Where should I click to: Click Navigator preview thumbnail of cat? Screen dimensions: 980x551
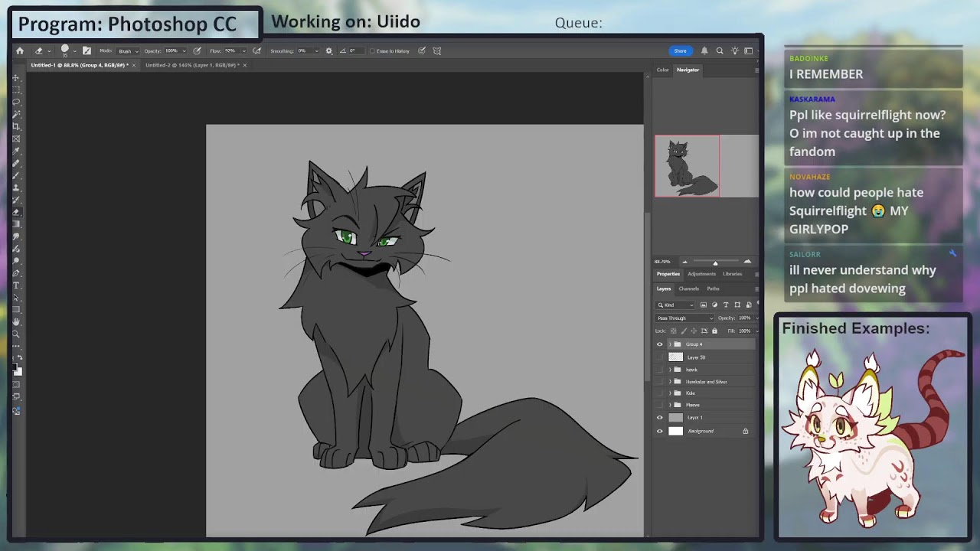687,166
